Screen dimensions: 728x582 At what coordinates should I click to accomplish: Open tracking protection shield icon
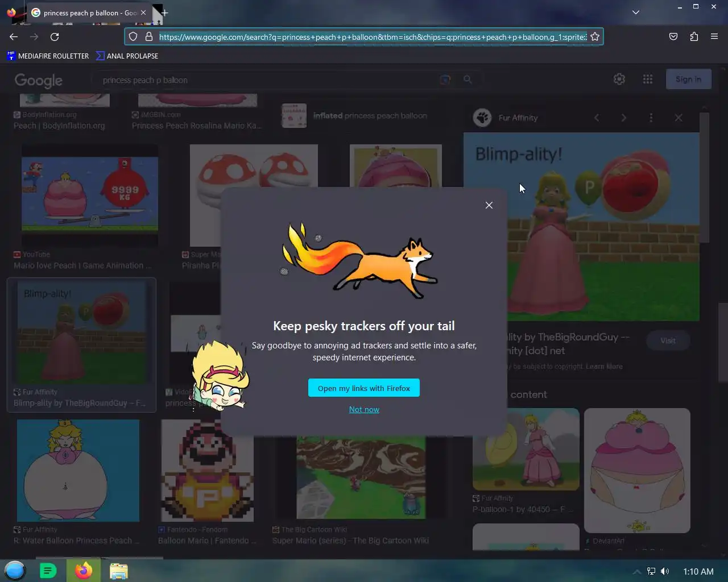coord(133,36)
